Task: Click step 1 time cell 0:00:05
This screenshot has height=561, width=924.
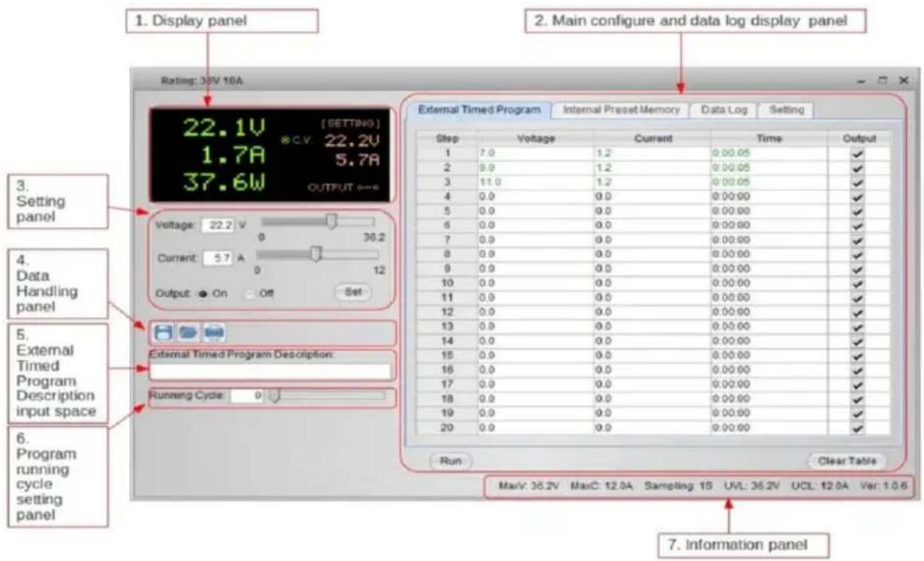Action: click(x=769, y=152)
